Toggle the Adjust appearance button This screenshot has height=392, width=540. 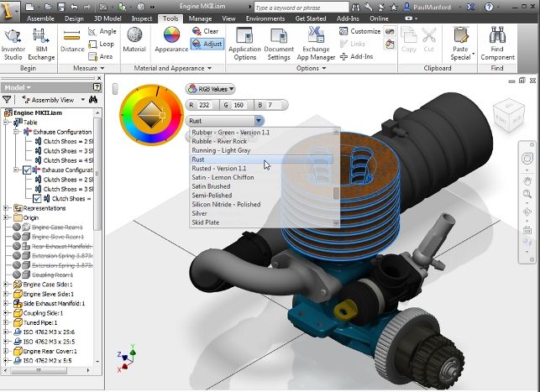206,44
